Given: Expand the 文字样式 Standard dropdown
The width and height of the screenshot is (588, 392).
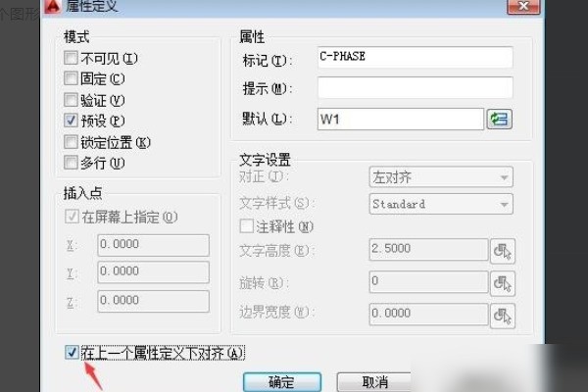Looking at the screenshot, I should pos(440,204).
